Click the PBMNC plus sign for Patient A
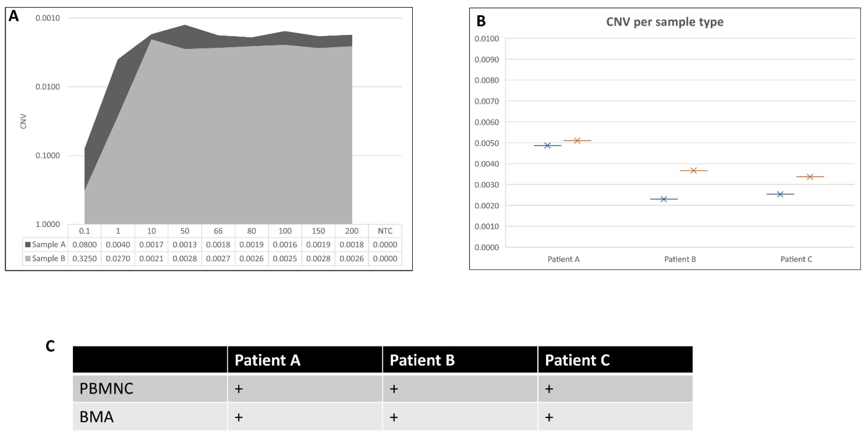The height and width of the screenshot is (436, 868). pos(239,389)
